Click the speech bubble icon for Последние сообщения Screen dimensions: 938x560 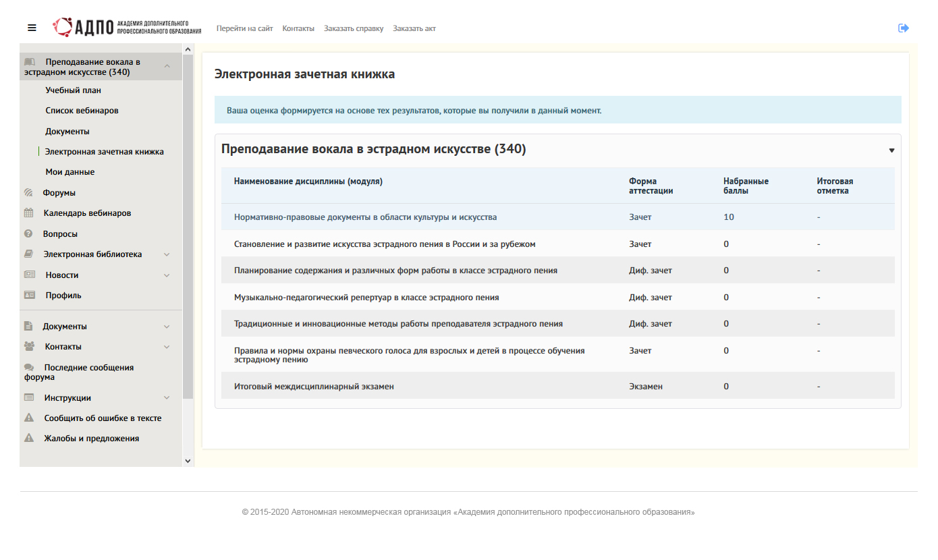coord(29,368)
